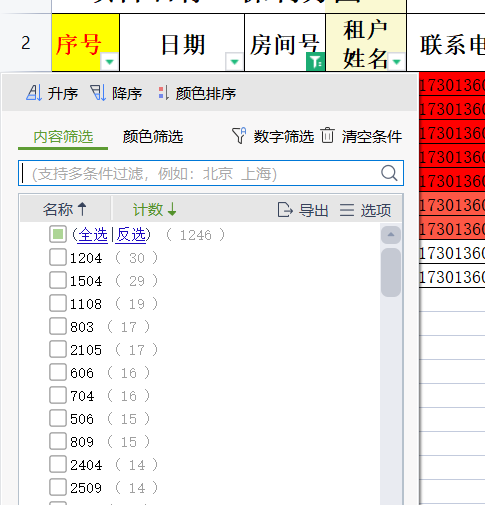The height and width of the screenshot is (505, 485).
Task: Open number filter (数字筛选) funnel icon
Action: pyautogui.click(x=239, y=136)
